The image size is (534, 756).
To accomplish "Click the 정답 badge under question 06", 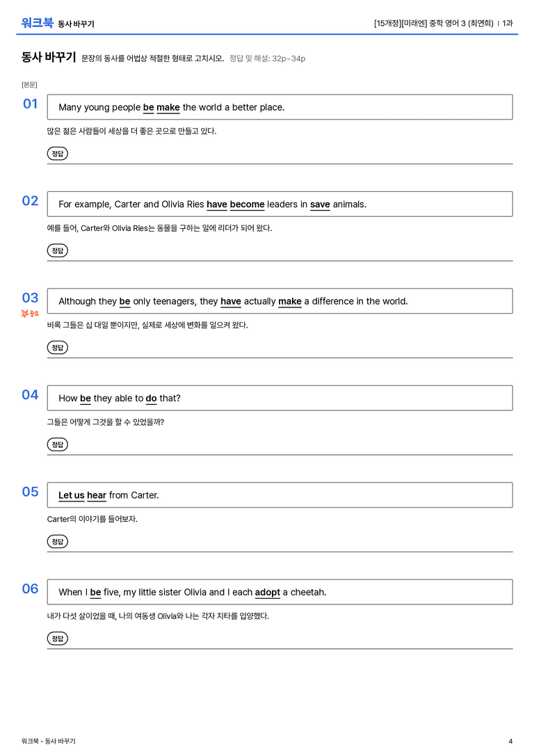I will [57, 638].
